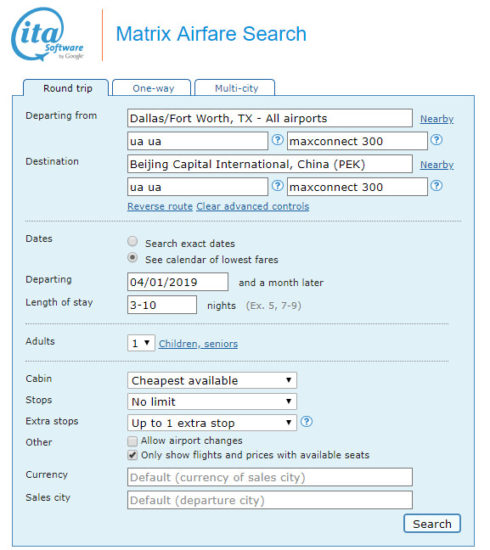Click the Search button
Screen dimensions: 490x550
[x=432, y=524]
